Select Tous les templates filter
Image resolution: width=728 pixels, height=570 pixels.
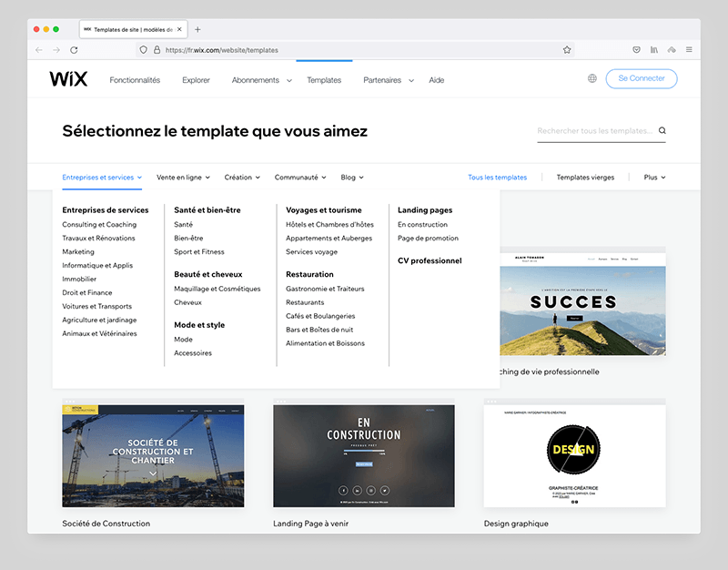[x=497, y=178]
